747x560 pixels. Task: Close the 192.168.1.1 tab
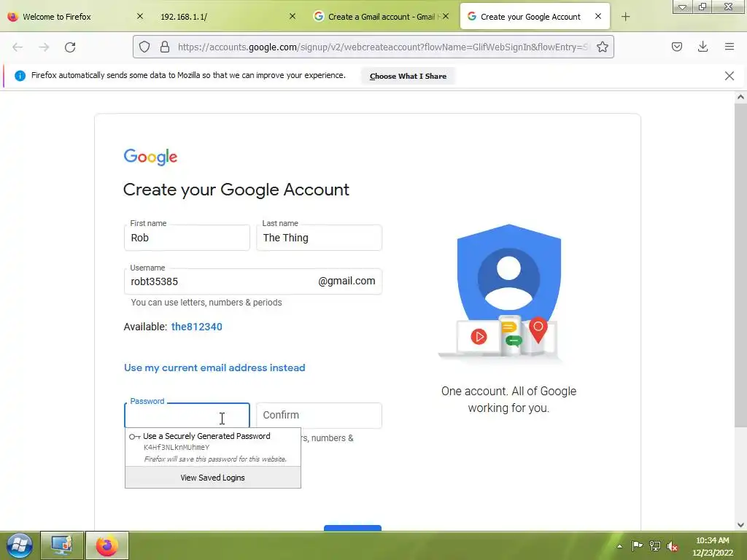293,16
